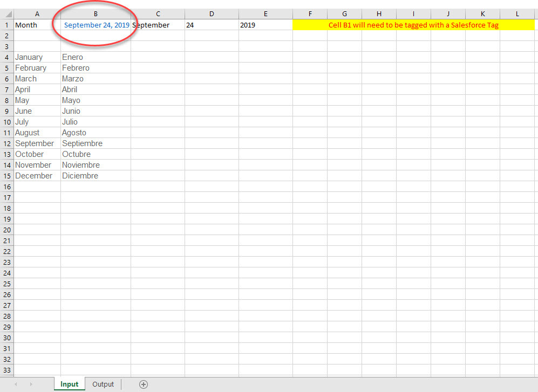538x392 pixels.
Task: Select the Input sheet tab
Action: (x=70, y=384)
